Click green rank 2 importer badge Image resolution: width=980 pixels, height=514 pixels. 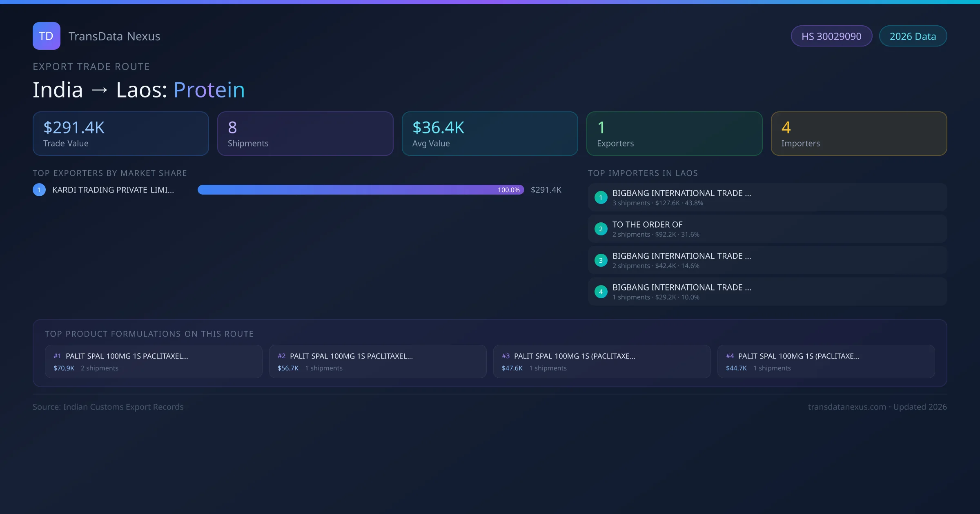click(601, 229)
